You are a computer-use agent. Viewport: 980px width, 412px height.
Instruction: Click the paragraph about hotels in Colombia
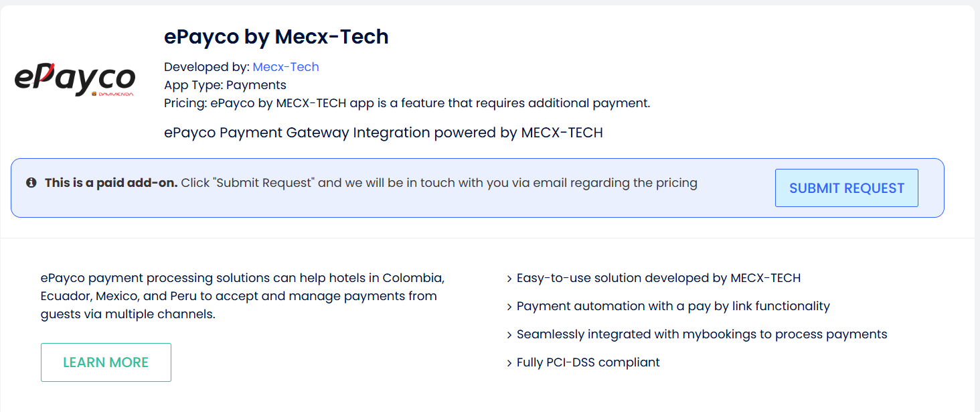(x=242, y=296)
